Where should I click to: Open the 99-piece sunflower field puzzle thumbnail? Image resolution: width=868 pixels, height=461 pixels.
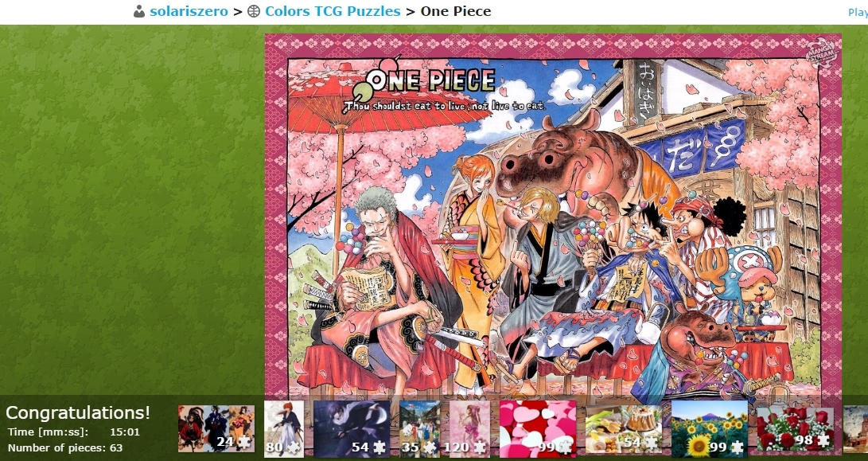coord(710,429)
